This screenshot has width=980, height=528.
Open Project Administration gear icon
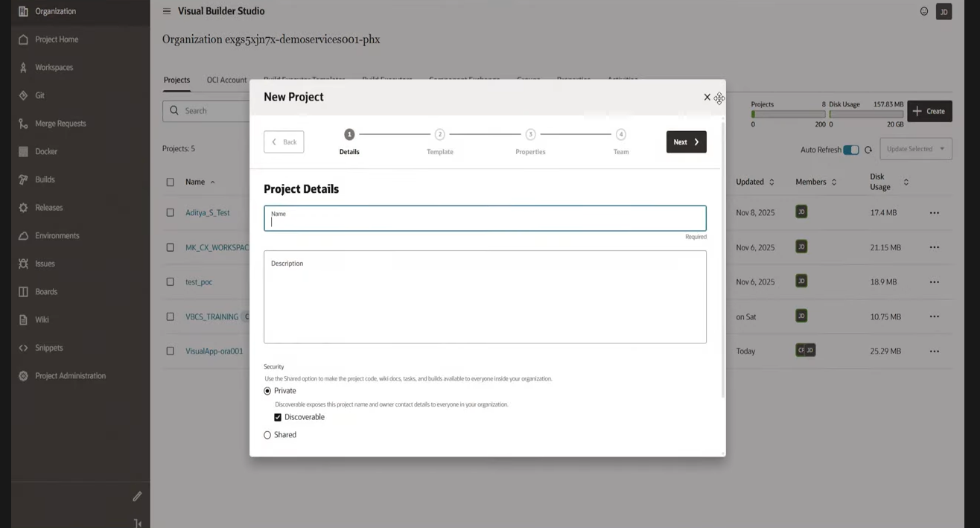pos(23,376)
